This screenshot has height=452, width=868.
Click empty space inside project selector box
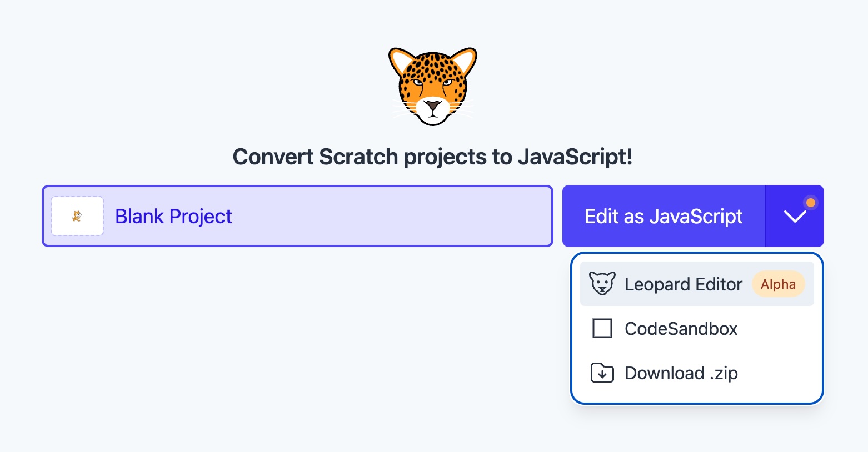click(389, 216)
